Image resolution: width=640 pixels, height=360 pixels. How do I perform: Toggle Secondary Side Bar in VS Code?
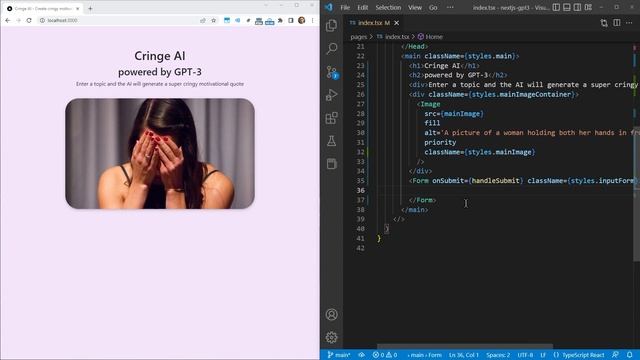click(578, 7)
